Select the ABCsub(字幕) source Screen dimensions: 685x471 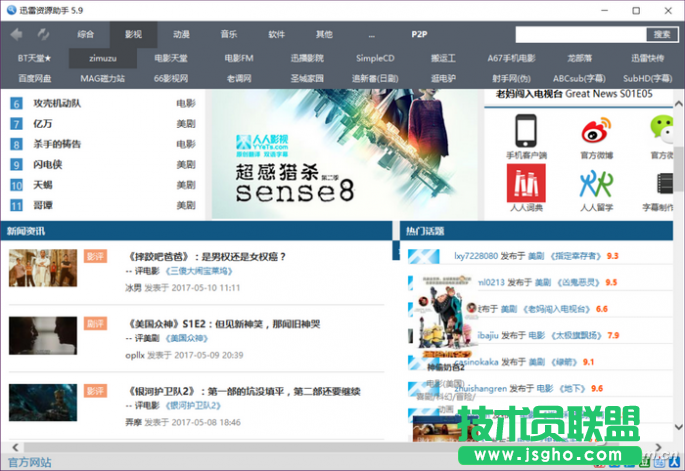tap(580, 79)
